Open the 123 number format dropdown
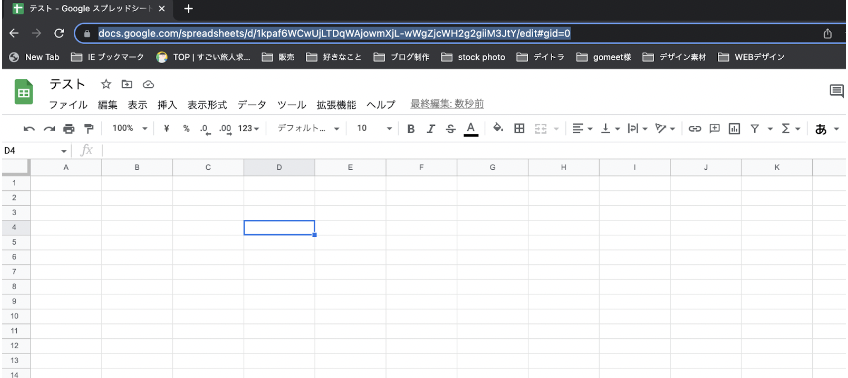This screenshot has width=848, height=378. (x=249, y=129)
